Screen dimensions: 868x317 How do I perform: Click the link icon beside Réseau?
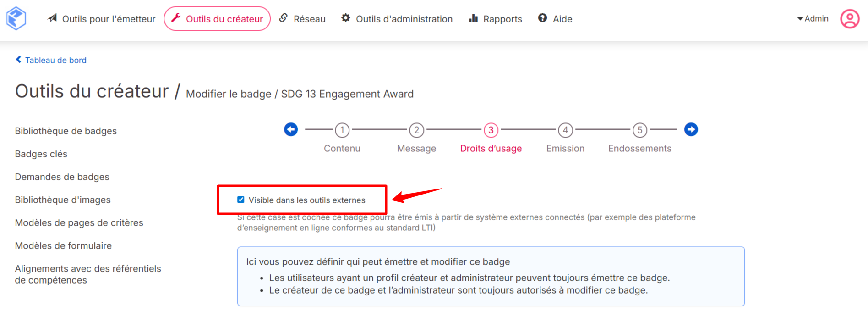[x=284, y=18]
